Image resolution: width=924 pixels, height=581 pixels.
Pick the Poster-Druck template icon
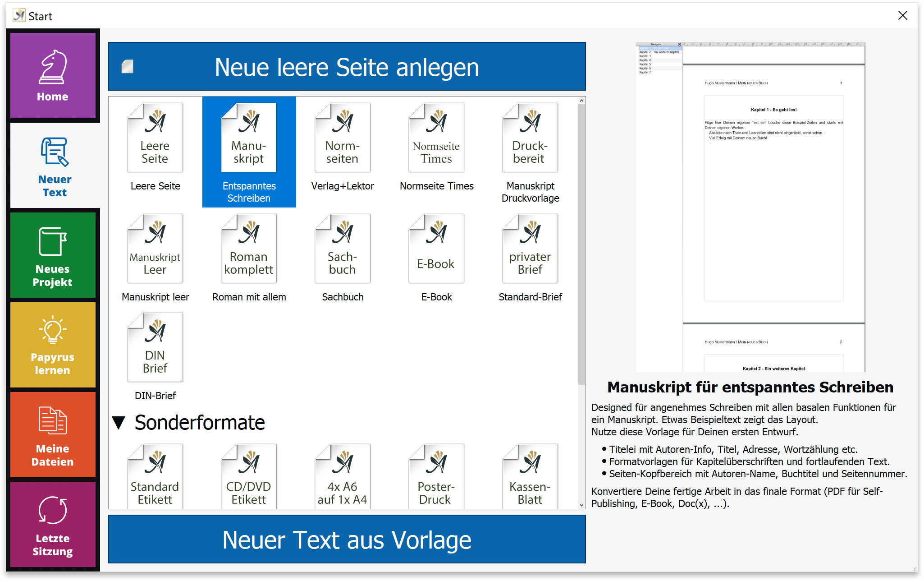click(x=436, y=476)
